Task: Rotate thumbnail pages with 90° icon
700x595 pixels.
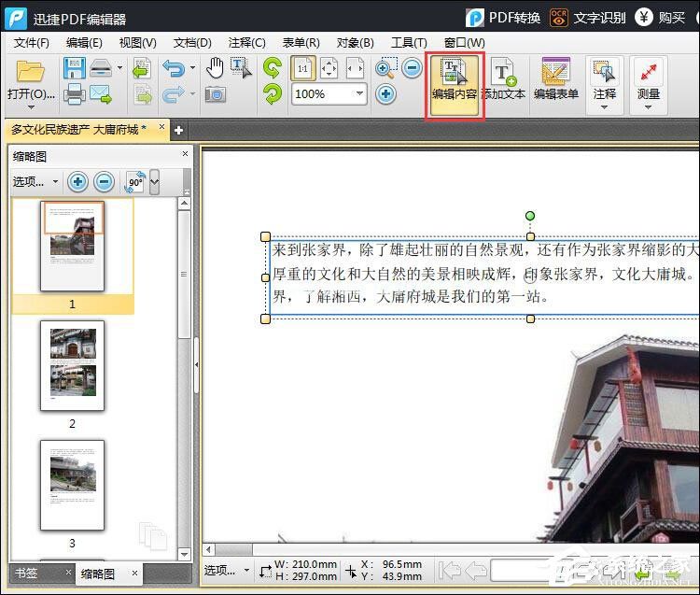Action: coord(134,181)
